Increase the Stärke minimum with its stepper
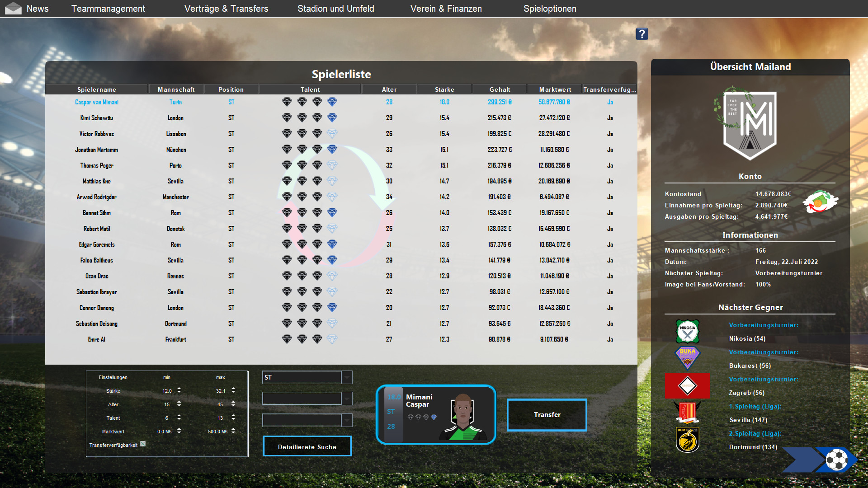868x488 pixels. click(180, 389)
